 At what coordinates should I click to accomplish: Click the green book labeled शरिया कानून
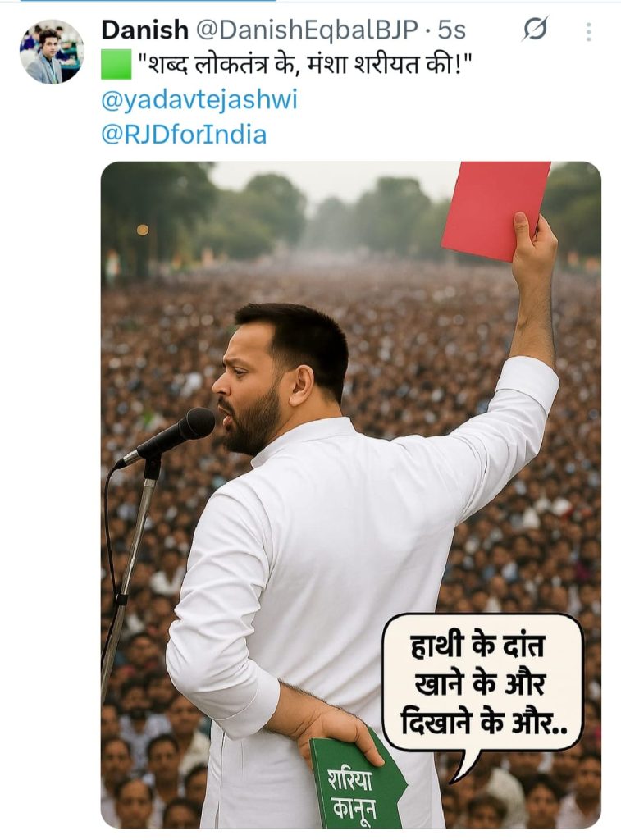(358, 778)
